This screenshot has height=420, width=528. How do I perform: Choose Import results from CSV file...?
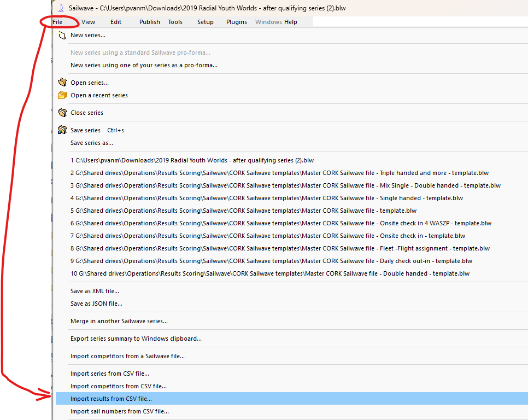click(x=292, y=399)
